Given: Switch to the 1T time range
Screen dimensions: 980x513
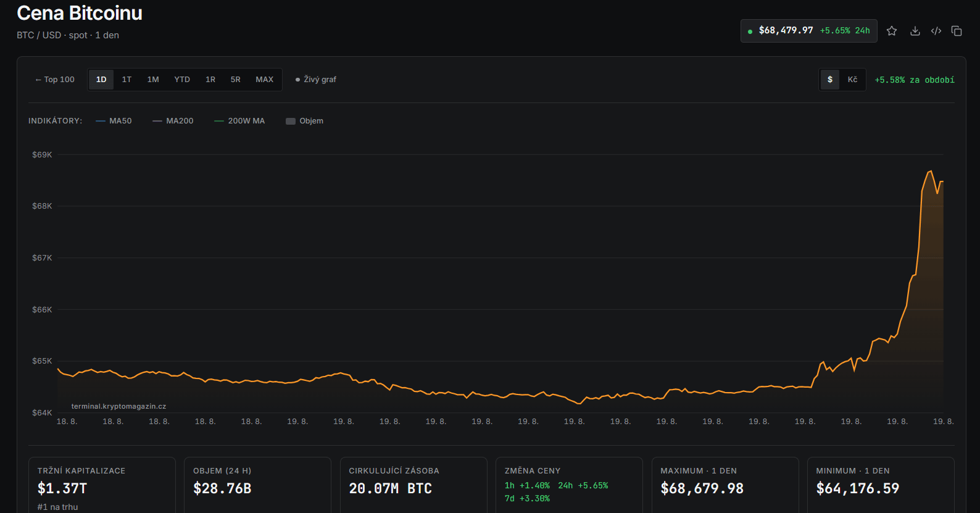Looking at the screenshot, I should coord(127,80).
